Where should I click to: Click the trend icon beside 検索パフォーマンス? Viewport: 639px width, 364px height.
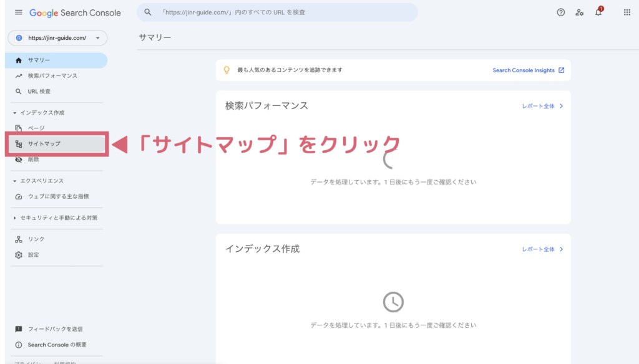point(19,76)
